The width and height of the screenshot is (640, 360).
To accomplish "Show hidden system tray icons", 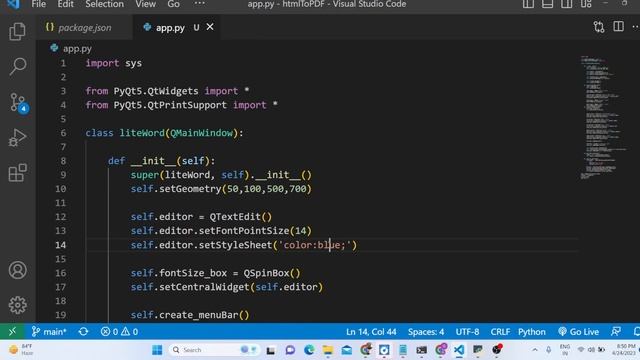I will point(535,350).
